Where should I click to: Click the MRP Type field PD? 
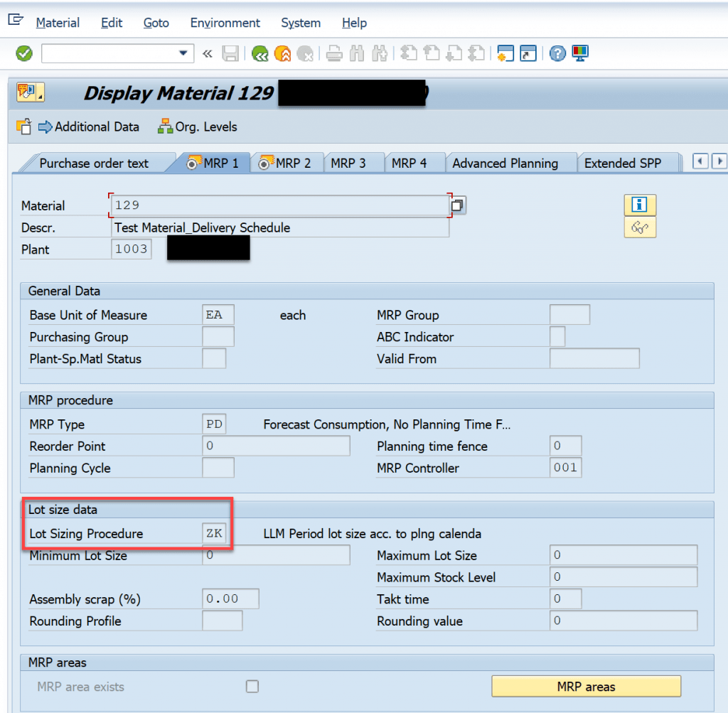[214, 424]
